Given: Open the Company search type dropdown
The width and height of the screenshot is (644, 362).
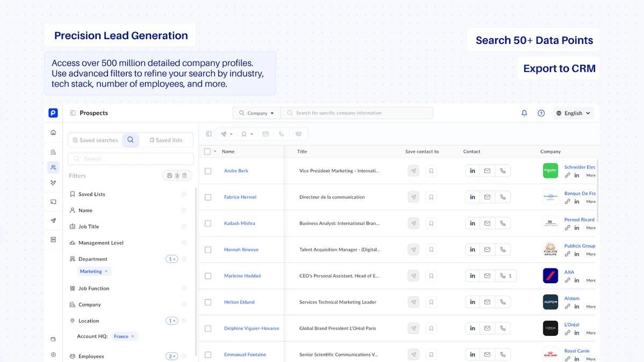Looking at the screenshot, I should [257, 113].
